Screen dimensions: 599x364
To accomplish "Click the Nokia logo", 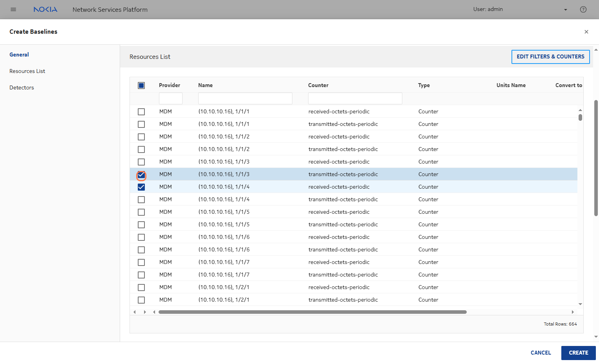I will (x=46, y=9).
